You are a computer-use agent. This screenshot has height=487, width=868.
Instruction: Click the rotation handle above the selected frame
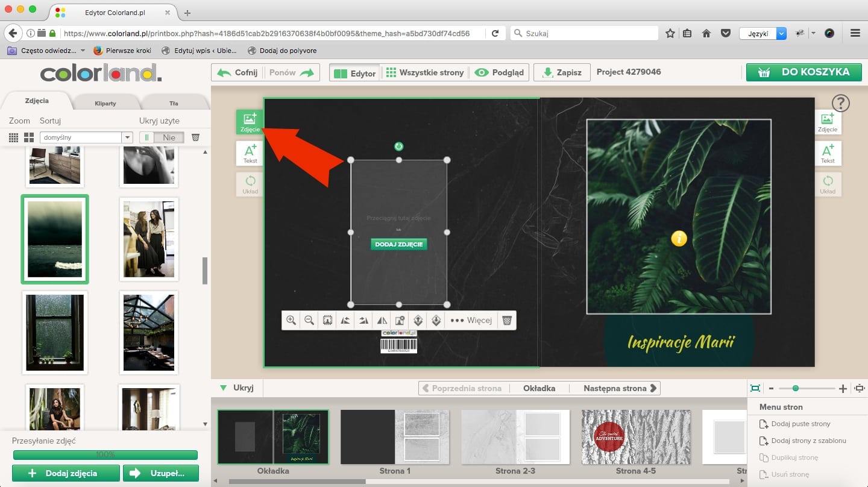click(398, 146)
